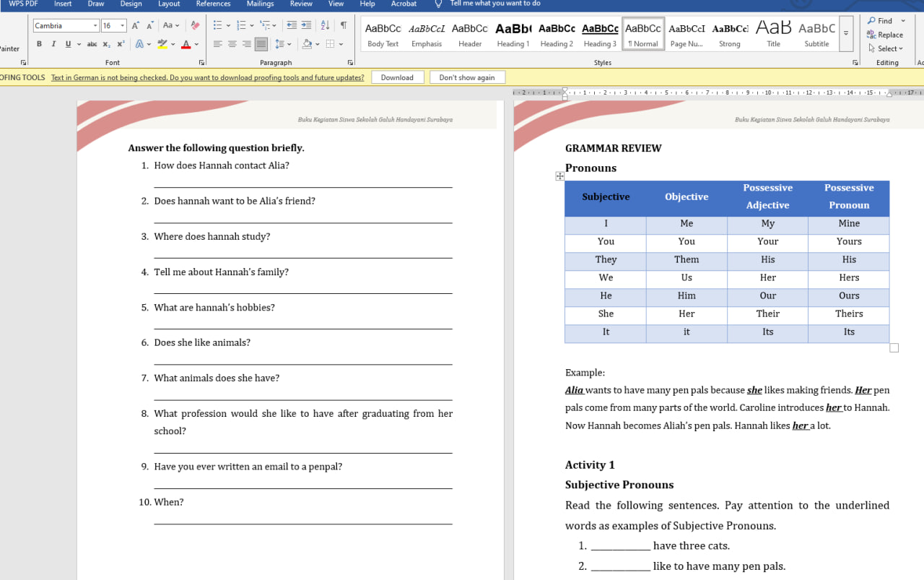Click the bullet list icon
The height and width of the screenshot is (580, 924).
[x=217, y=25]
